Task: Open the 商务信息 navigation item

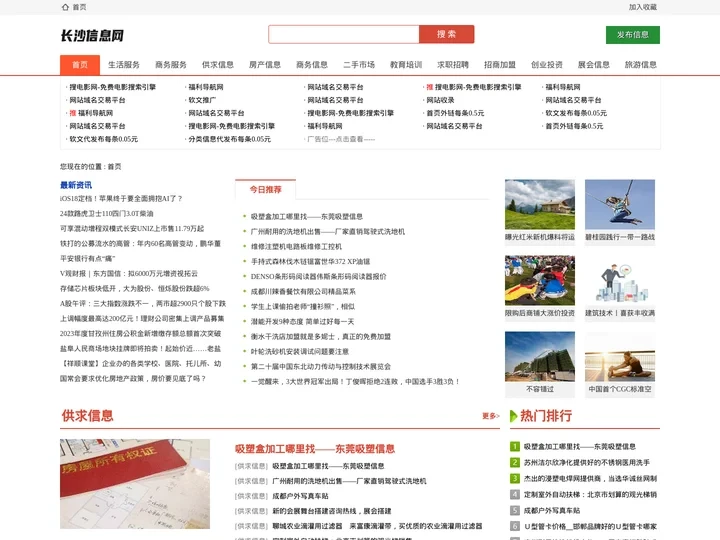Action: click(312, 65)
